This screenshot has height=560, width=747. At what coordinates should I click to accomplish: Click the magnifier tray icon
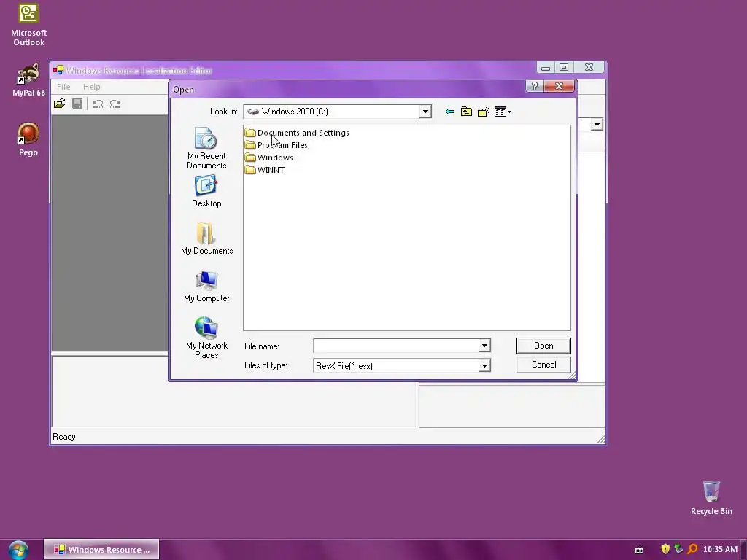pyautogui.click(x=693, y=549)
